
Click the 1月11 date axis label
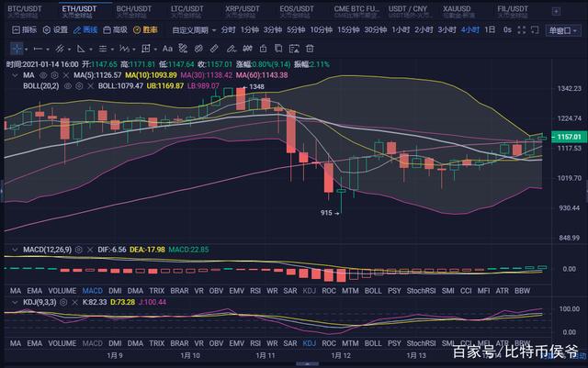pos(266,355)
